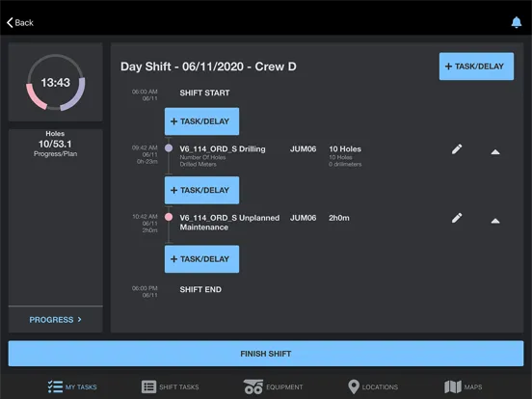Open the Maps icon

tap(453, 386)
